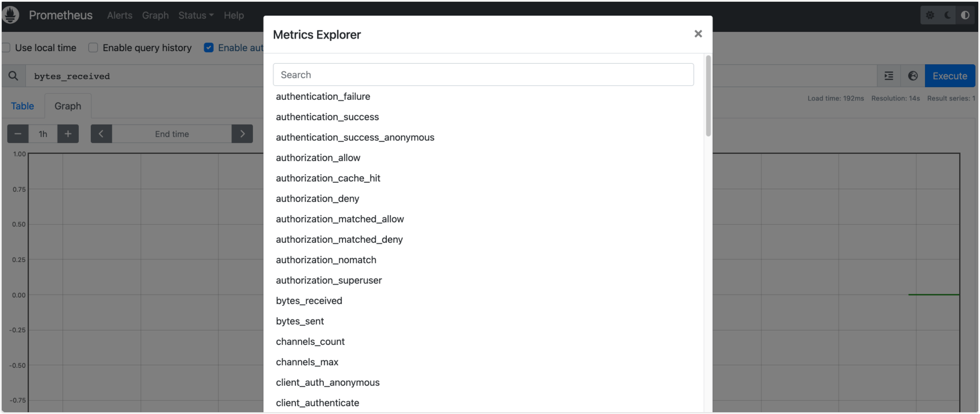
Task: Click the format expression icon
Action: click(889, 76)
